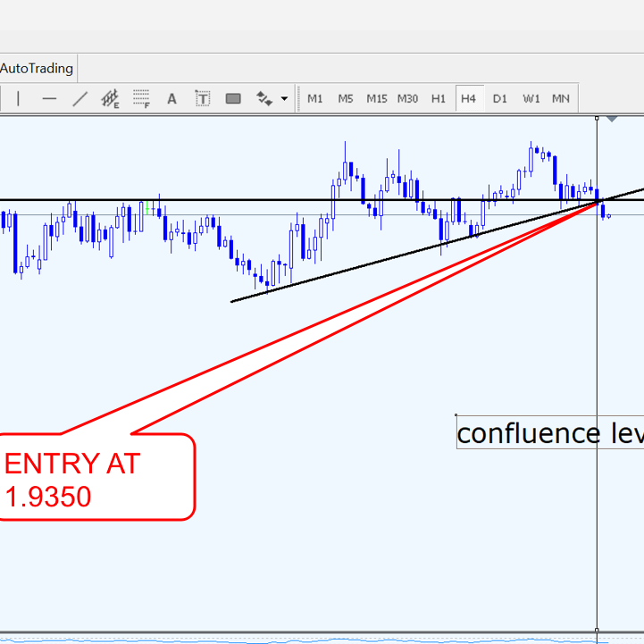Switch to M30 timeframe

point(407,98)
